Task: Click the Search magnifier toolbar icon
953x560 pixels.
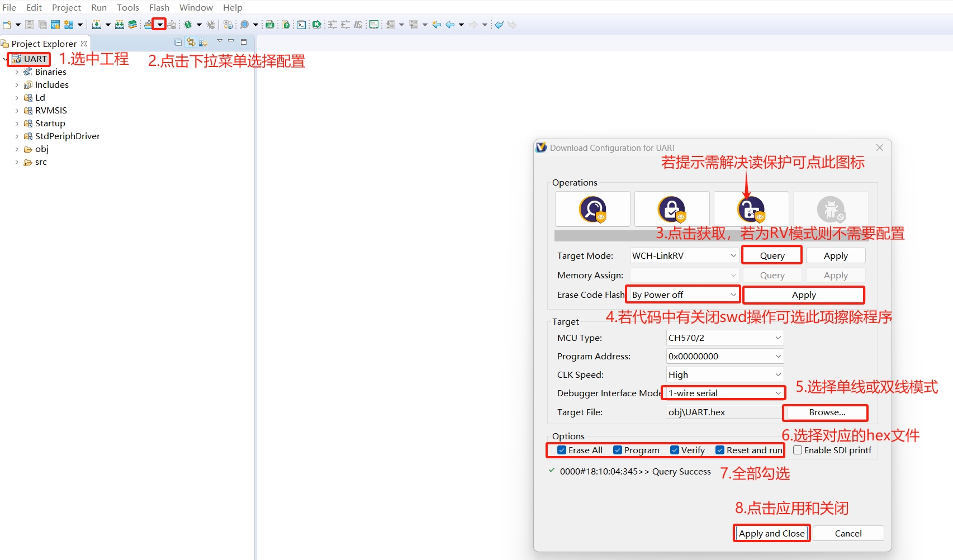Action: pyautogui.click(x=244, y=25)
